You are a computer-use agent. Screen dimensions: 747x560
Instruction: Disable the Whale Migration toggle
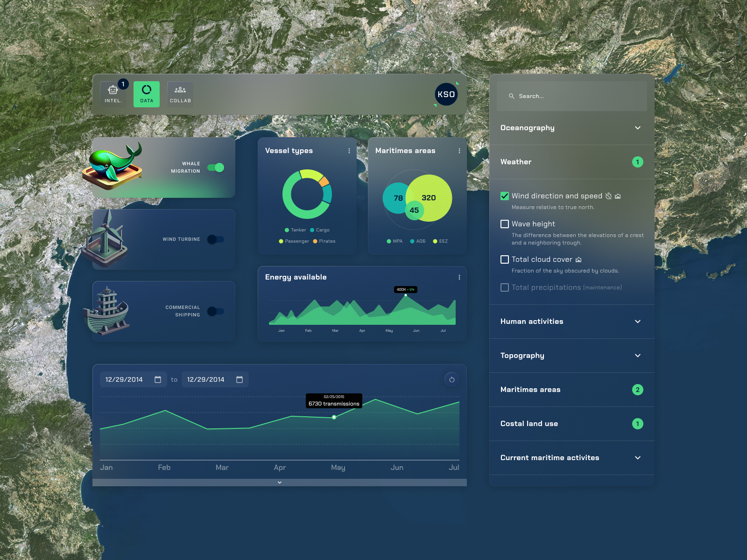[x=216, y=168]
